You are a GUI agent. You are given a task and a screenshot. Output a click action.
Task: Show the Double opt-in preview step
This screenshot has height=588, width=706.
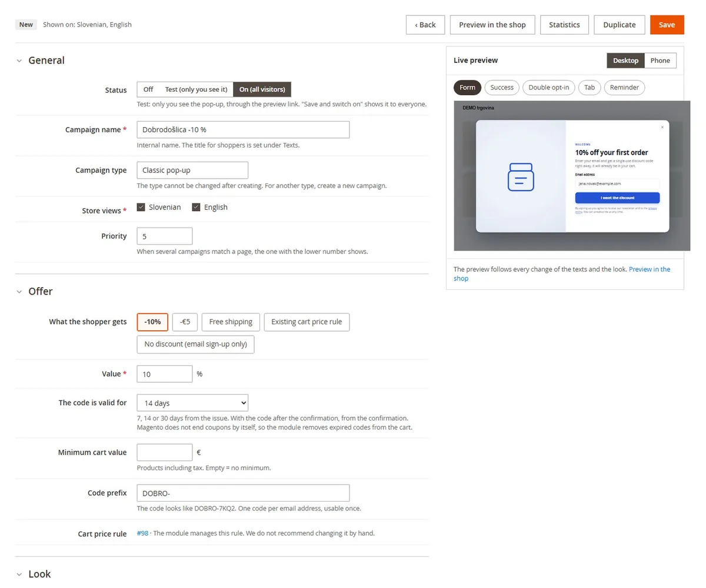[549, 88]
